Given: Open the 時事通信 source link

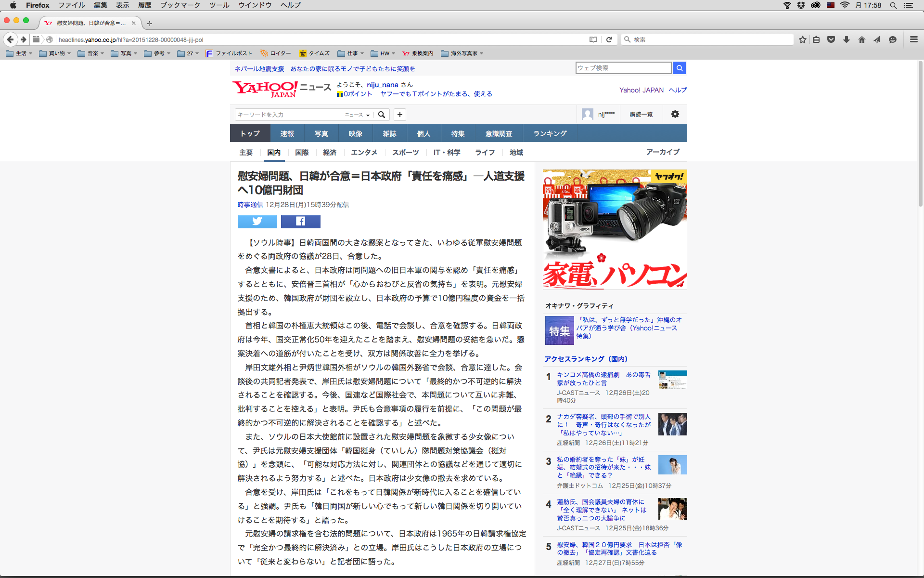Looking at the screenshot, I should click(250, 205).
